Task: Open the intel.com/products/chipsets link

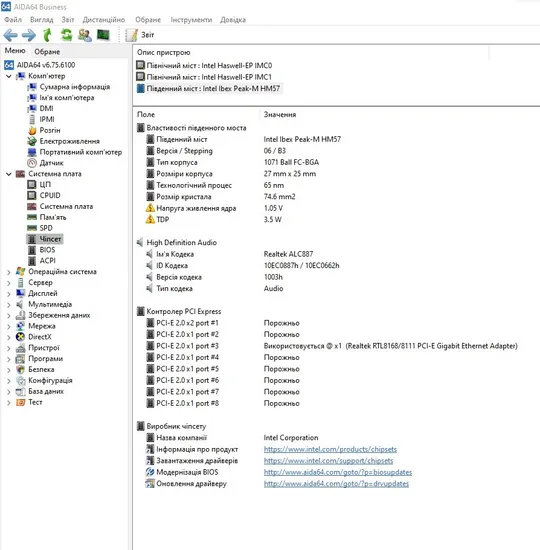Action: (x=330, y=449)
